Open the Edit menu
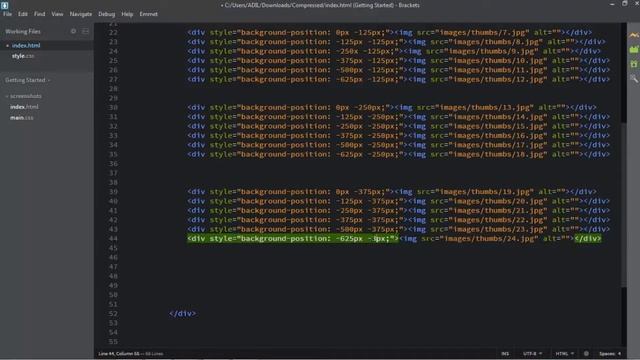Image resolution: width=640 pixels, height=360 pixels. [22, 14]
